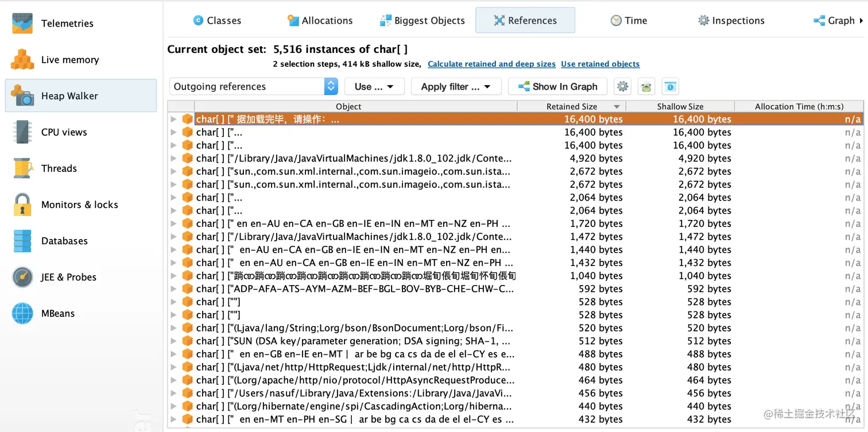Open the Databases stack icon
This screenshot has width=868, height=432.
(24, 241)
